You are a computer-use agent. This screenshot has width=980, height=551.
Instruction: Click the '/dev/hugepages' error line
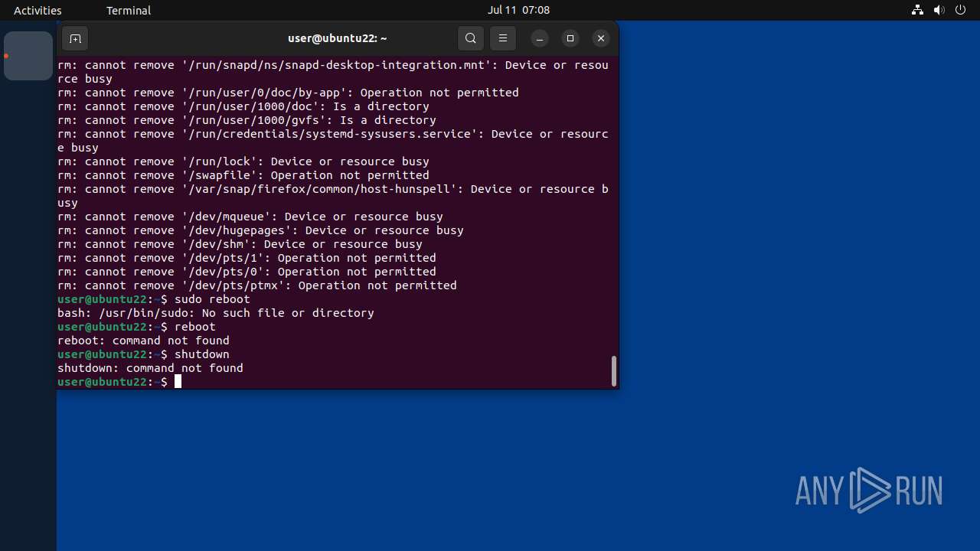coord(260,230)
